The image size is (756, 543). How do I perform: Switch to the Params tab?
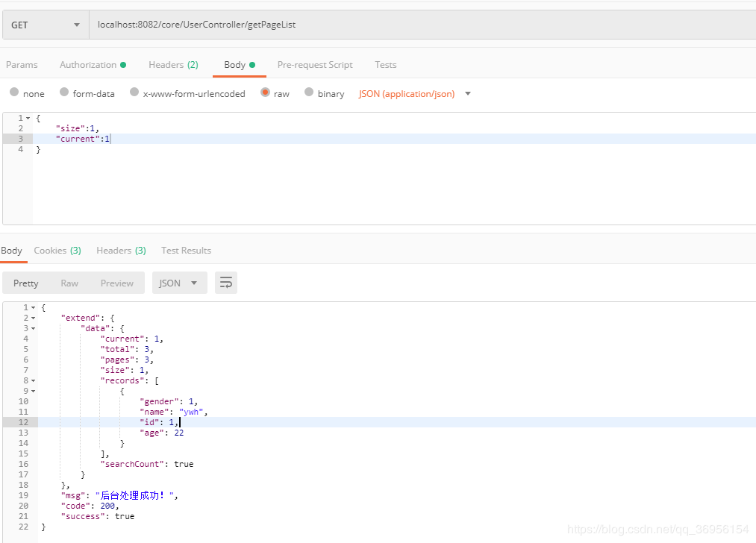point(22,65)
